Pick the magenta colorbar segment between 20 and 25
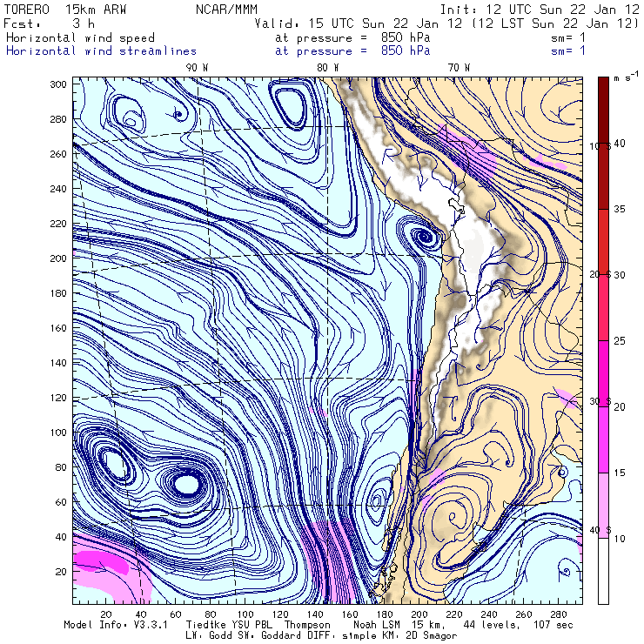Screen dimensions: 644x644 point(603,373)
